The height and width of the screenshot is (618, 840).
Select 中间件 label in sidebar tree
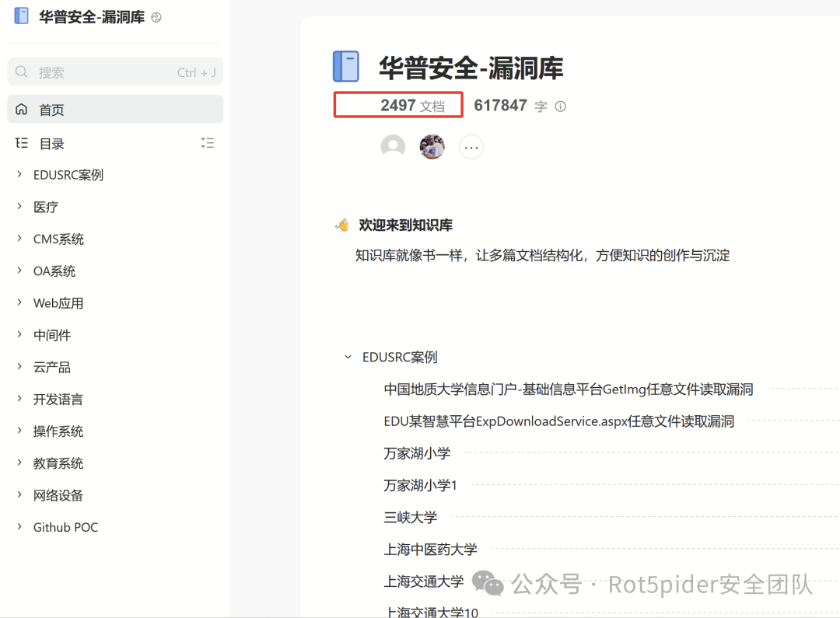[52, 335]
